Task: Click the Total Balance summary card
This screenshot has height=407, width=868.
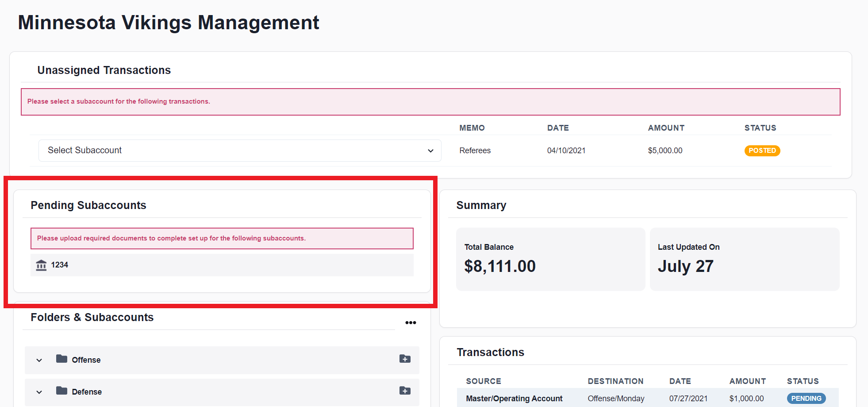Action: [550, 259]
